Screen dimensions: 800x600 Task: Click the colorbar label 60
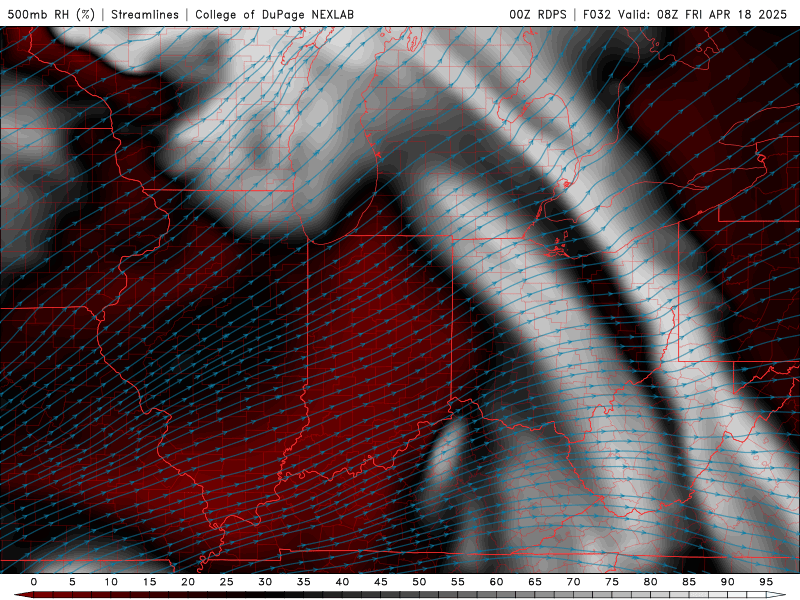(496, 582)
